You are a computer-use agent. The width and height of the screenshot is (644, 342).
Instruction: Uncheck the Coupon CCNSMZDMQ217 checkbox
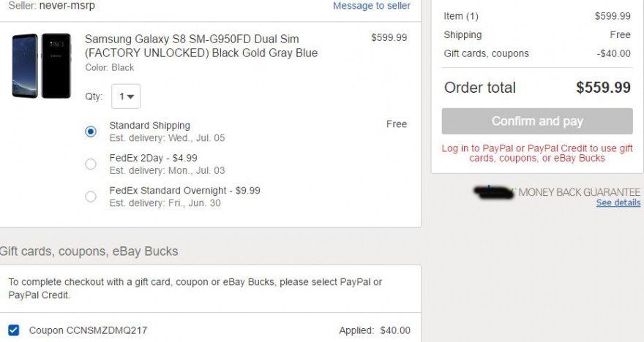(14, 330)
